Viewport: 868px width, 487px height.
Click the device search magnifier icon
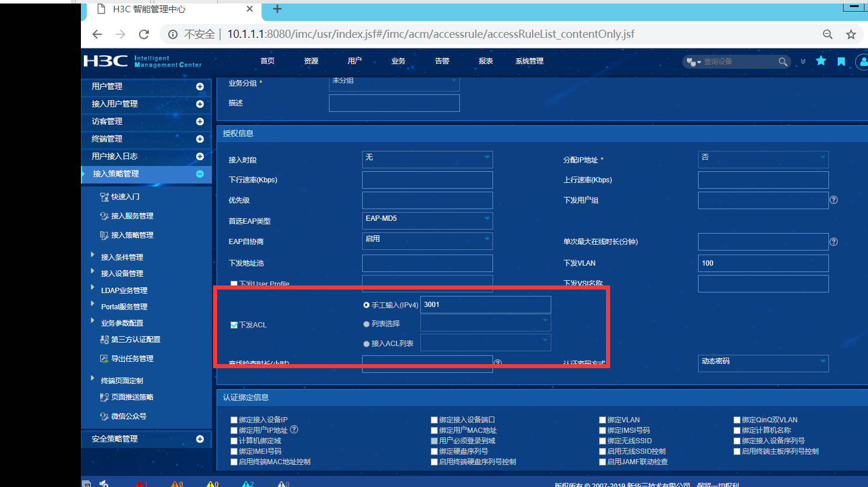[x=783, y=62]
